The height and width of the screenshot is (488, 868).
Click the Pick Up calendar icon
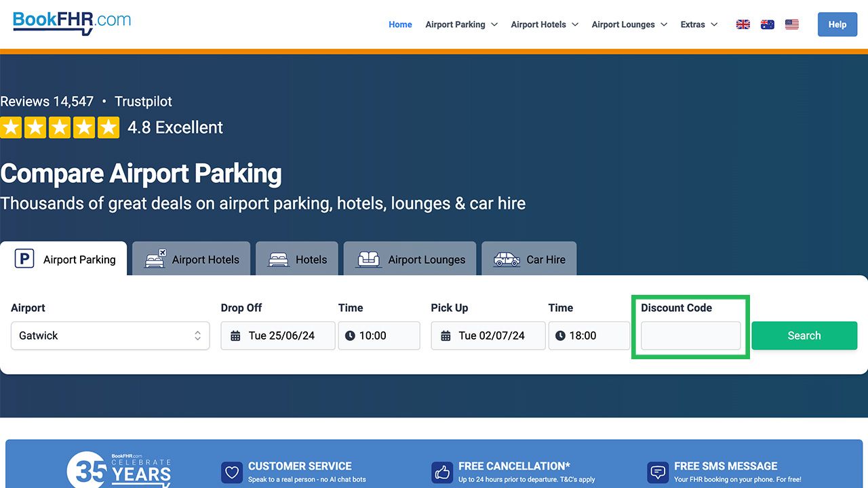click(446, 335)
